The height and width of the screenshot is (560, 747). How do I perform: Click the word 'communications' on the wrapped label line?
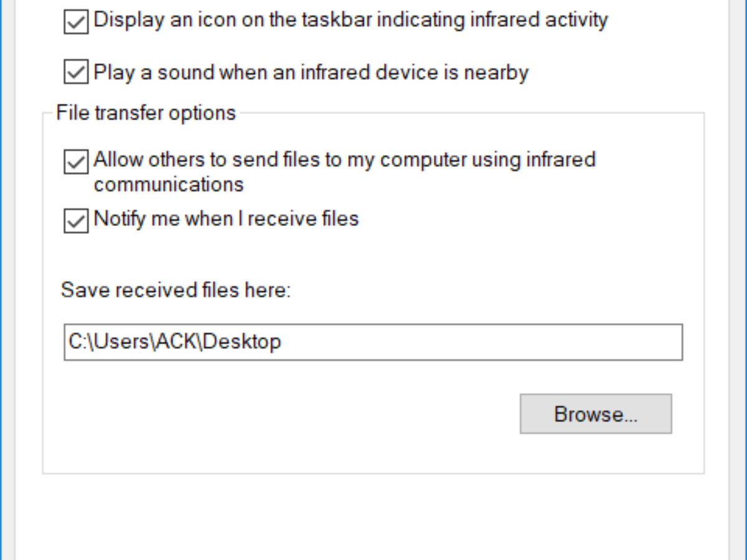tap(168, 184)
